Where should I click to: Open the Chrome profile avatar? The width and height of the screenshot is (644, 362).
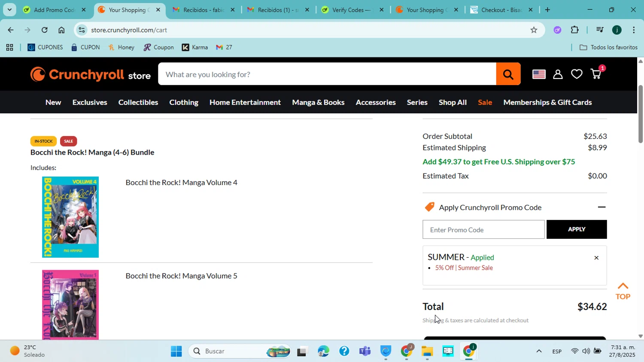tap(617, 30)
